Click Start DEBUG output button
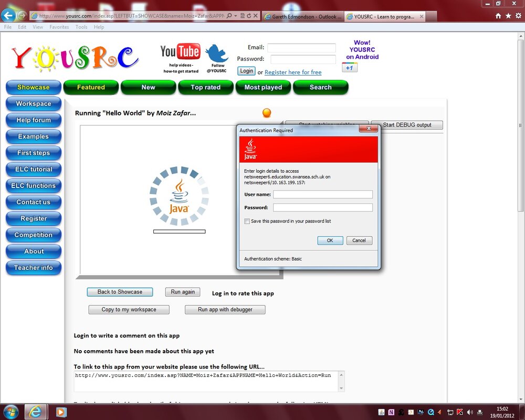Screen dimensions: 525x420 pos(407,125)
